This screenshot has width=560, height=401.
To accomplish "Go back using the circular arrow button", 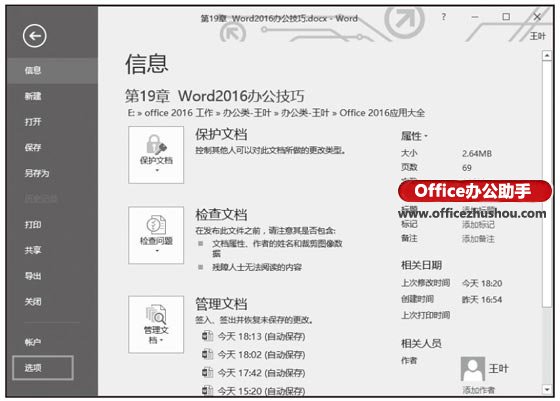I will [x=35, y=36].
